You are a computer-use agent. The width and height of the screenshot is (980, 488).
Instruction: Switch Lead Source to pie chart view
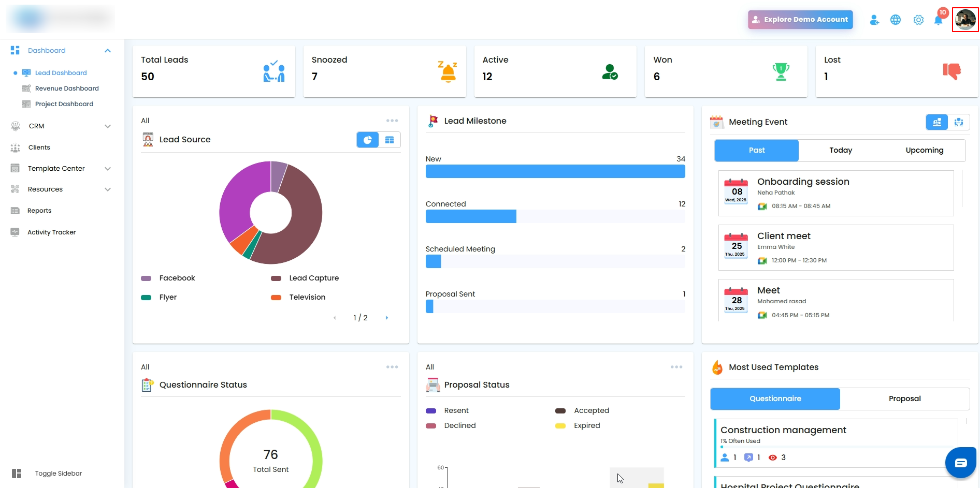click(x=368, y=140)
